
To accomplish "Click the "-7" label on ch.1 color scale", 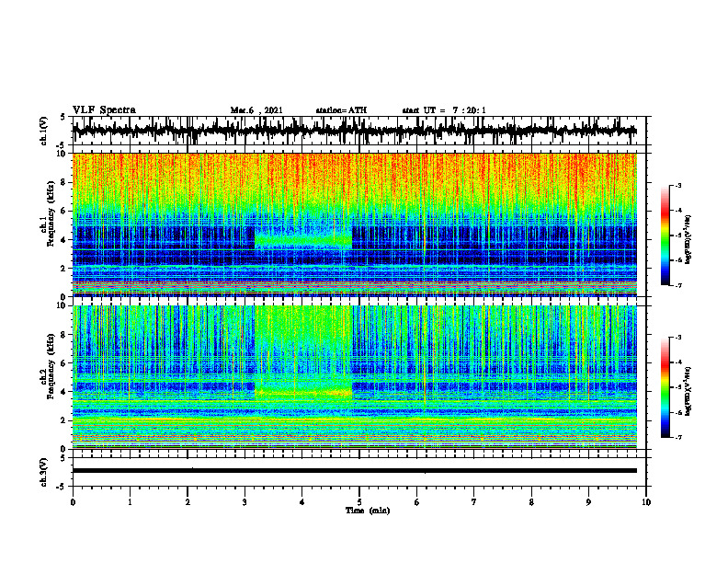I will pyautogui.click(x=678, y=285).
